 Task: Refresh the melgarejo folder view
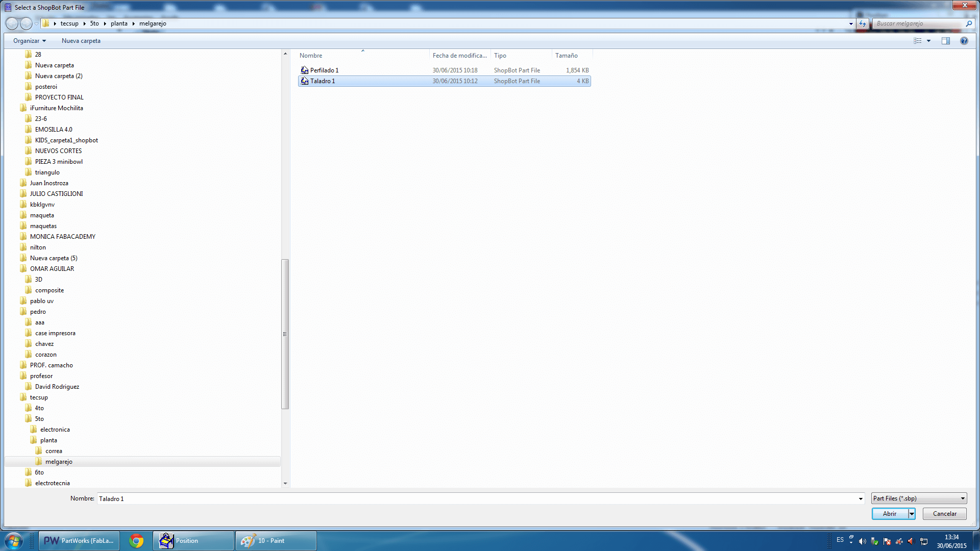tap(863, 23)
